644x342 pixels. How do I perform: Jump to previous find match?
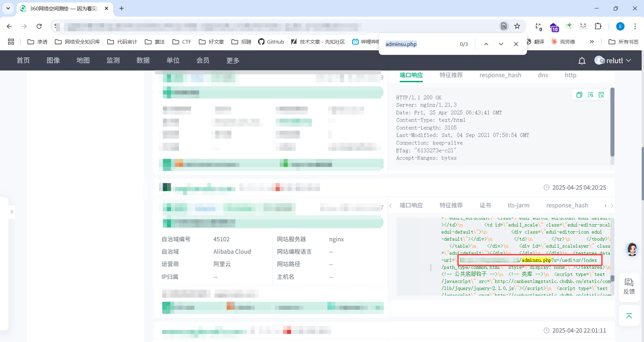click(x=486, y=44)
